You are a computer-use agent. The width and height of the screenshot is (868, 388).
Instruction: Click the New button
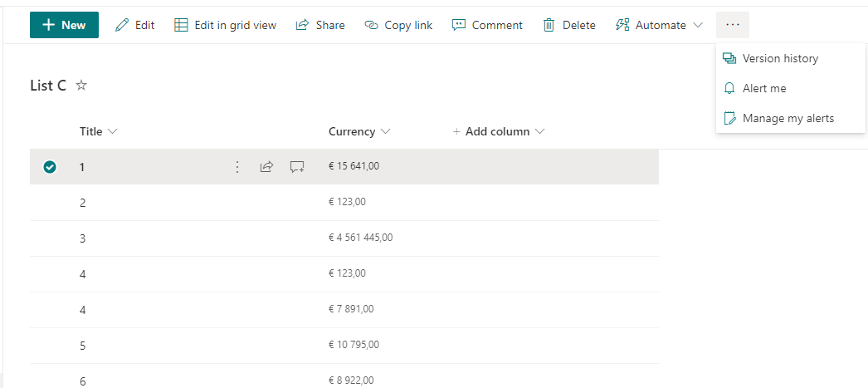pyautogui.click(x=64, y=25)
